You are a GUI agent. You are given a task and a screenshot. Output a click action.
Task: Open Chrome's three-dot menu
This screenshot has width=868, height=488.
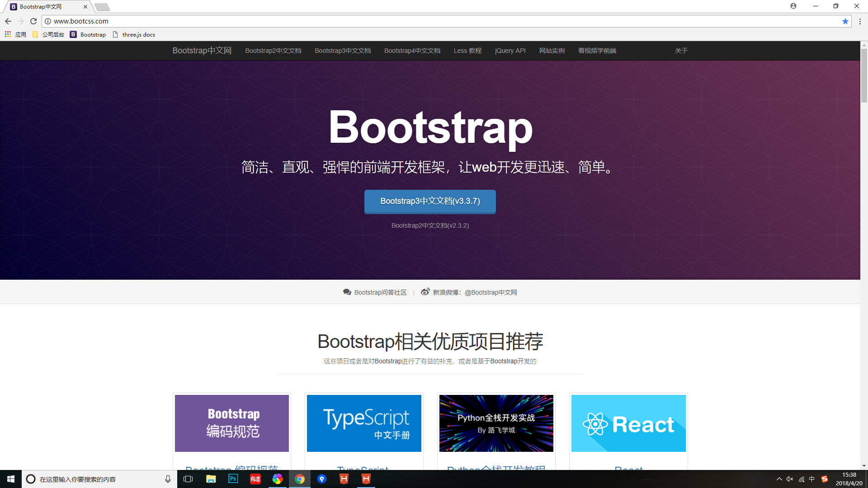[x=860, y=21]
